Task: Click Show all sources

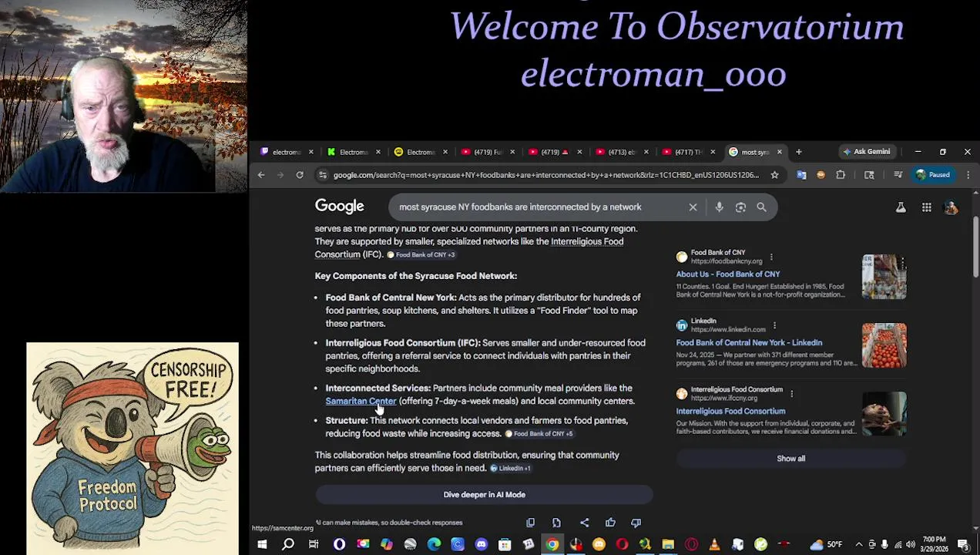Action: point(790,459)
